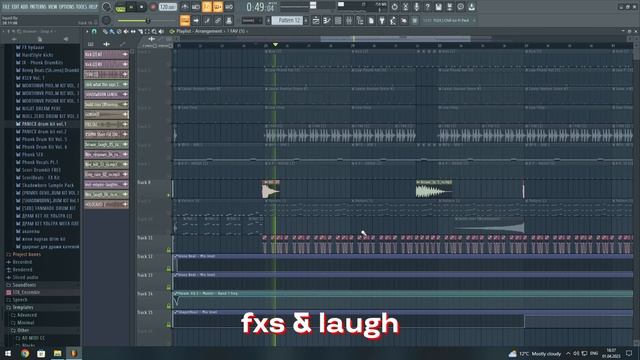This screenshot has height=360, width=640.
Task: Select the playlist draw pencil tool
Action: [105, 31]
